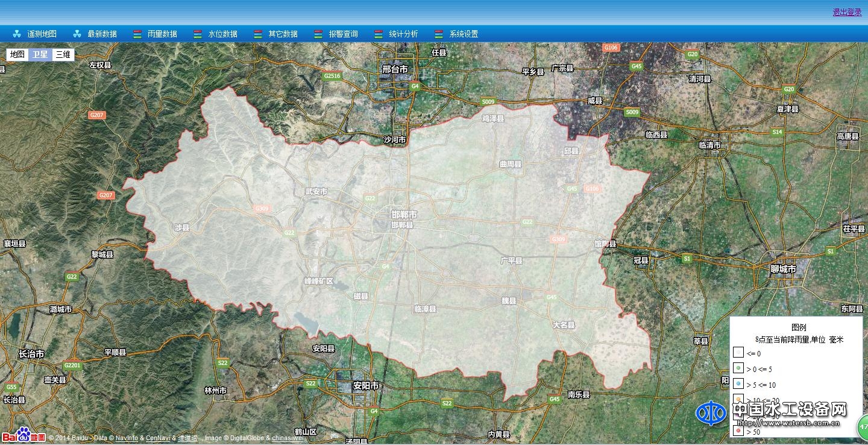Open the 雨量数据 menu
Image resolution: width=868 pixels, height=445 pixels.
coord(162,34)
